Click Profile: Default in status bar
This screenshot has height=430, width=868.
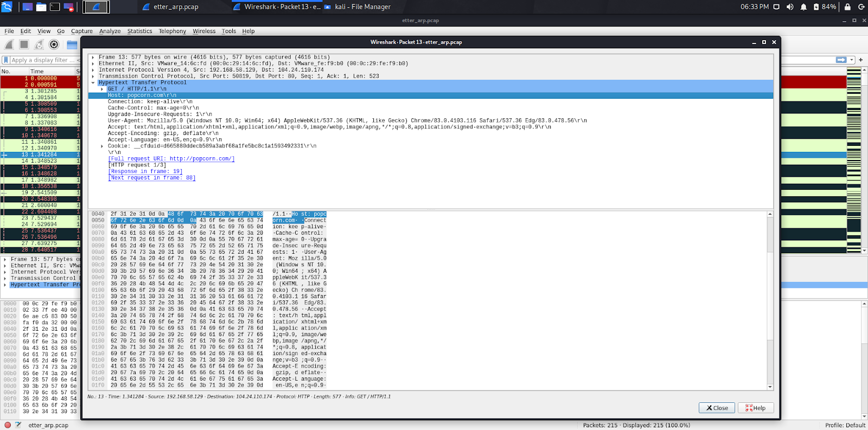(x=845, y=425)
